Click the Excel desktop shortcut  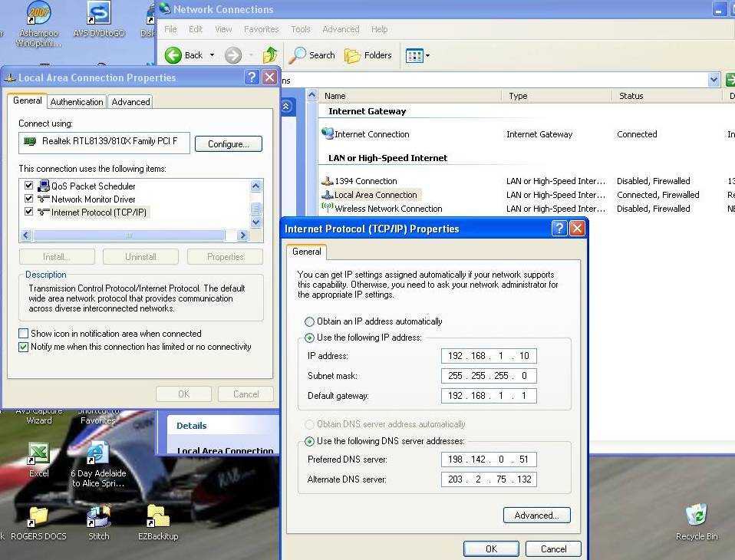coord(38,454)
